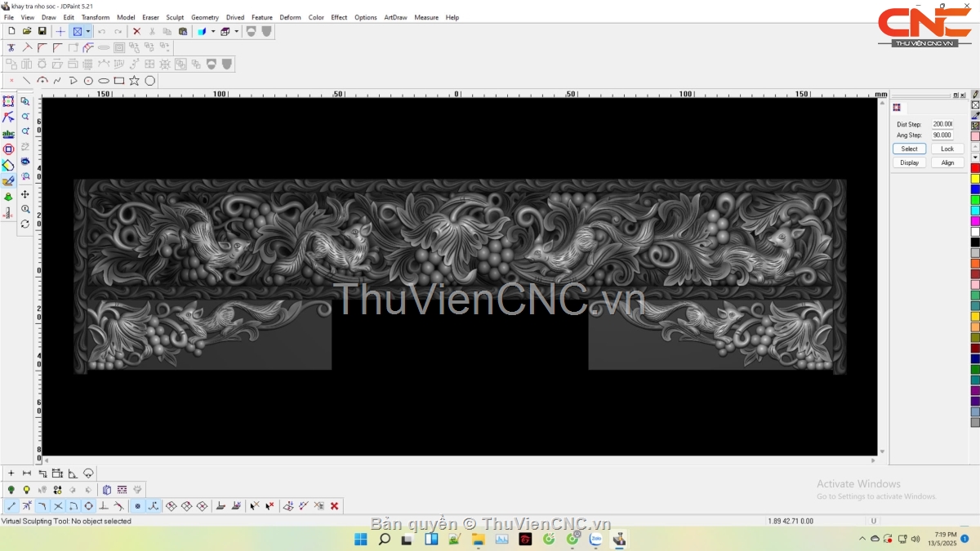Toggle the circle center snap button
Viewport: 980px width, 551px height.
(89, 506)
